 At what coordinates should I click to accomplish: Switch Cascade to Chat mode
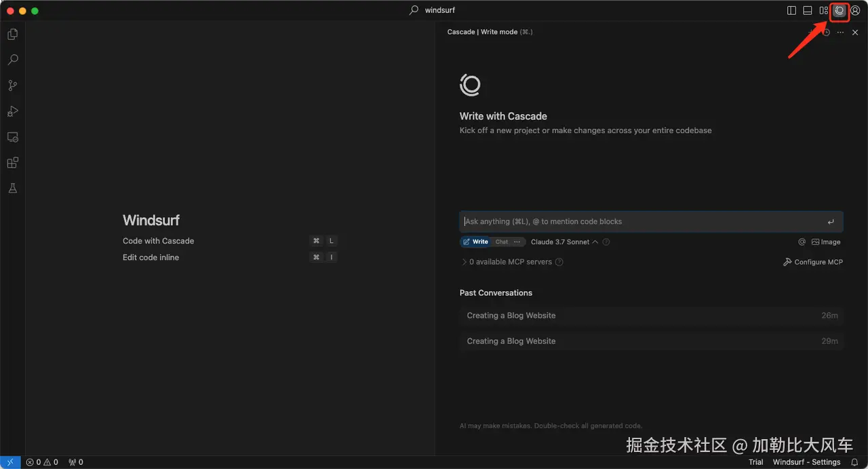(x=501, y=242)
